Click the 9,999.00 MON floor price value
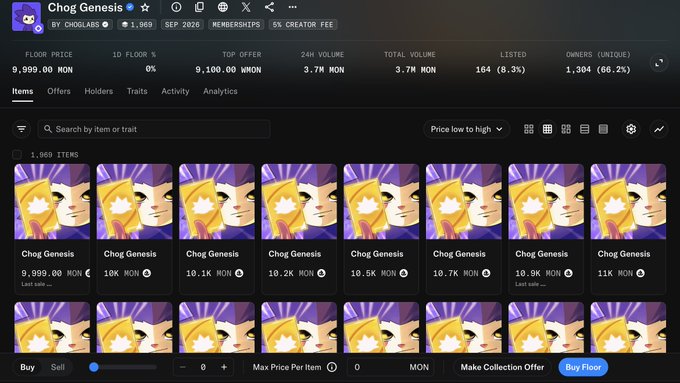 42,70
